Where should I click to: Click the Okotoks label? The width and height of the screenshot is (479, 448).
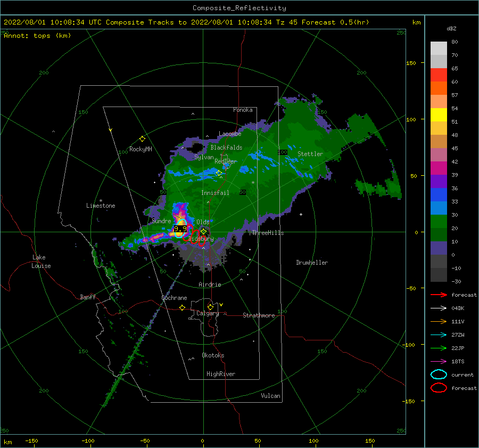[x=213, y=355]
